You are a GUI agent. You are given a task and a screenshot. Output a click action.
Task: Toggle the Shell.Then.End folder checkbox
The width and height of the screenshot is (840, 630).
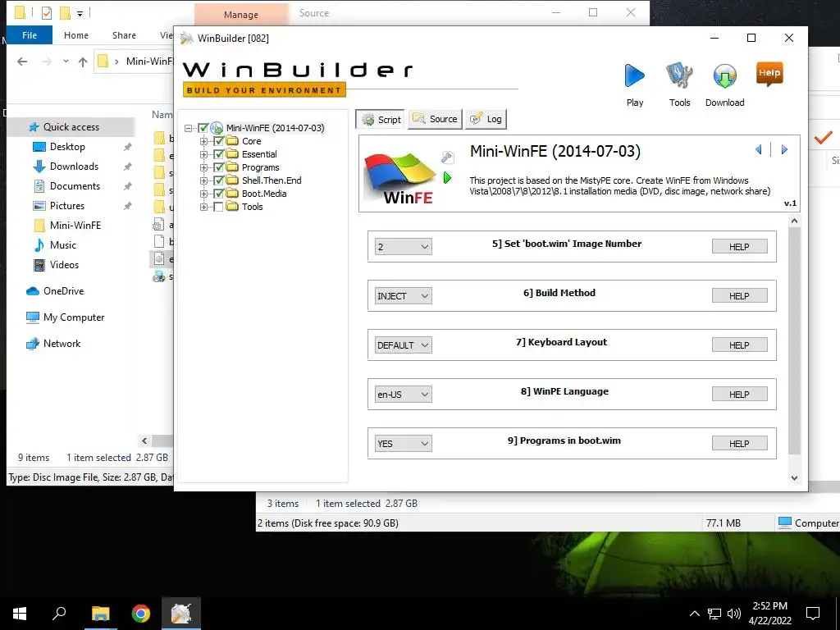point(218,180)
